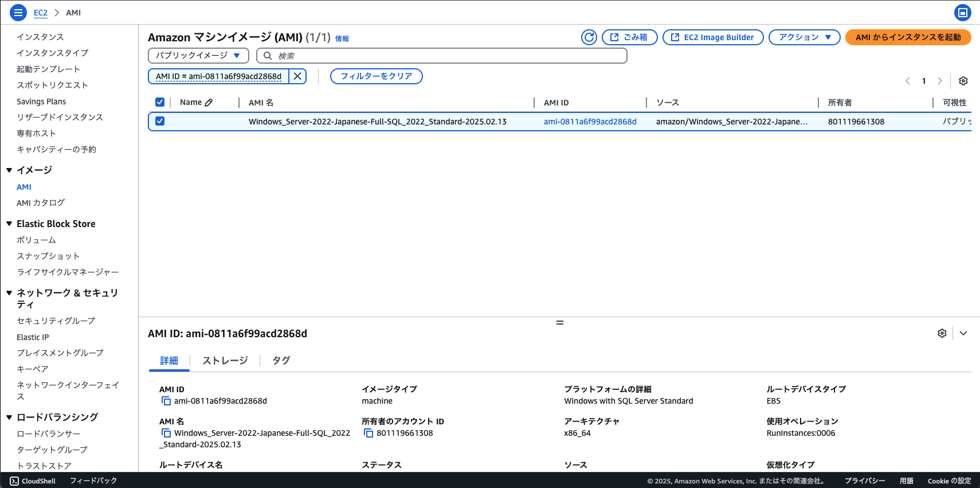Screen dimensions: 980x488
Task: Open スナップショット in sidebar
Action: click(x=48, y=256)
